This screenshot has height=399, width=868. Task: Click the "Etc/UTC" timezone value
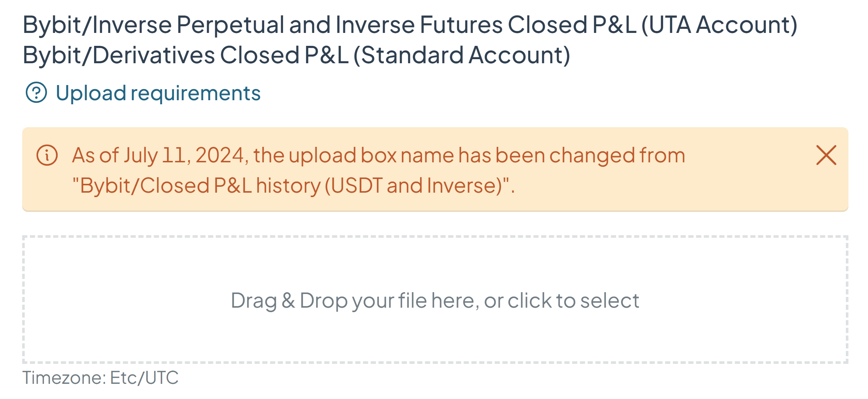pos(144,378)
